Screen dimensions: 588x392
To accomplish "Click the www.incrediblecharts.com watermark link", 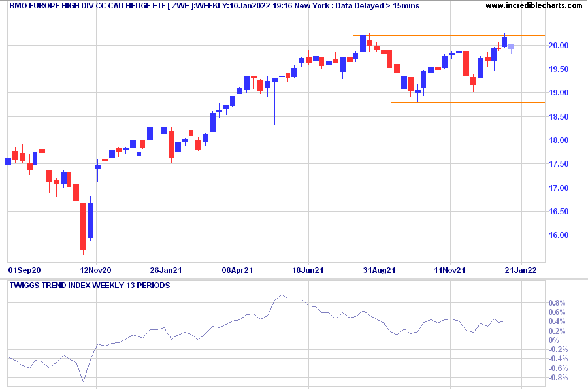I will click(x=534, y=5).
